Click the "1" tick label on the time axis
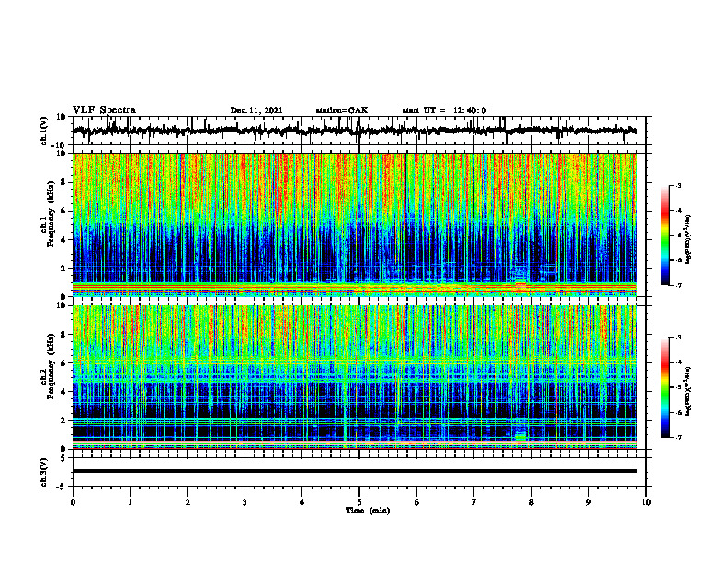The image size is (728, 563). click(130, 502)
